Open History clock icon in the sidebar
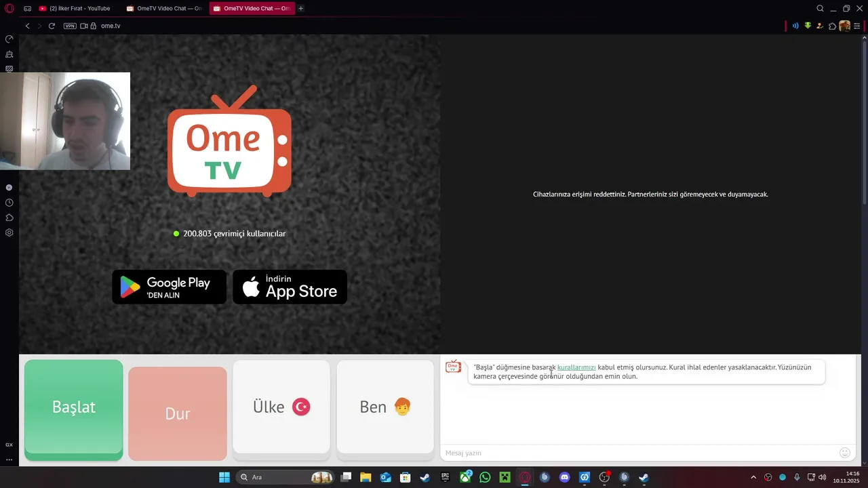 [x=9, y=203]
